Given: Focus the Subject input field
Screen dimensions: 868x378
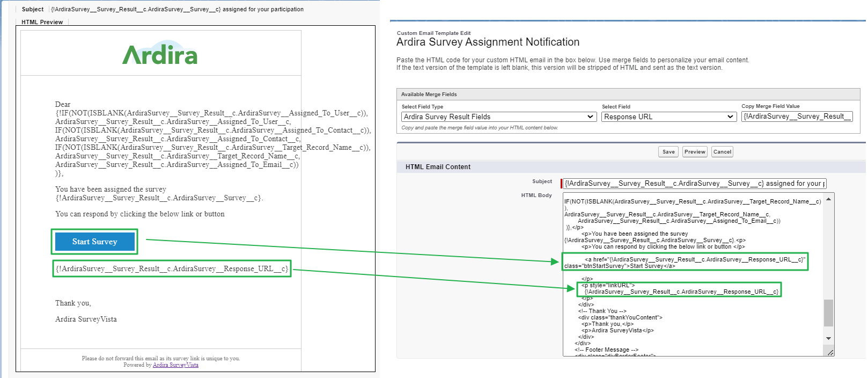Looking at the screenshot, I should tap(694, 184).
